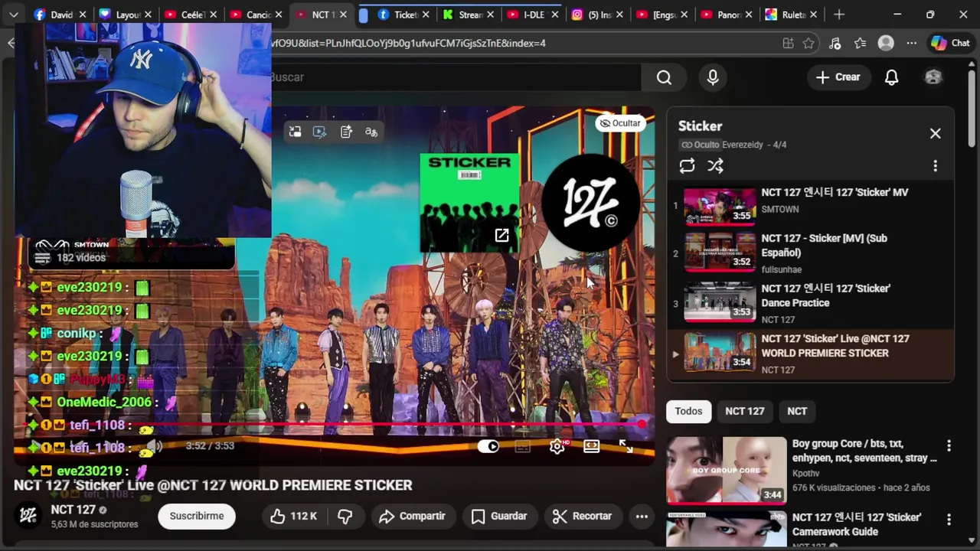Viewport: 980px width, 551px height.
Task: Switch to theater mode
Action: [592, 446]
